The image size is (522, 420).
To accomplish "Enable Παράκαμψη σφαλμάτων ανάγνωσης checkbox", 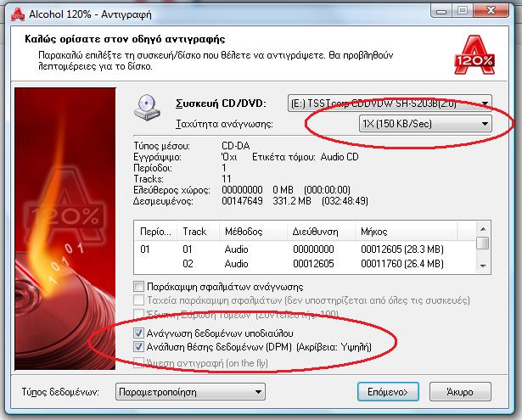I will click(138, 286).
